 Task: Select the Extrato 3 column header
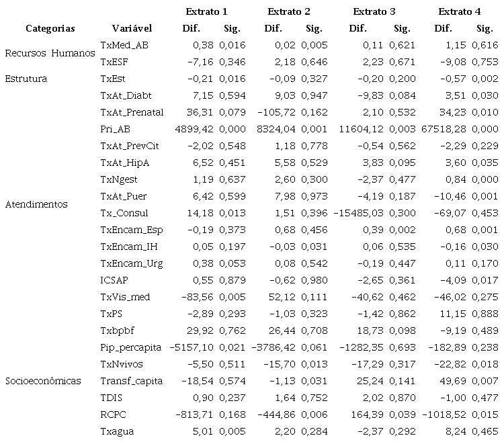click(374, 11)
